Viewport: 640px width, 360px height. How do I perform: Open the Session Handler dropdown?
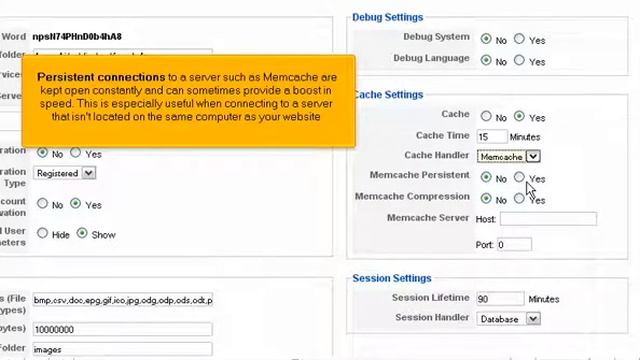pos(509,319)
